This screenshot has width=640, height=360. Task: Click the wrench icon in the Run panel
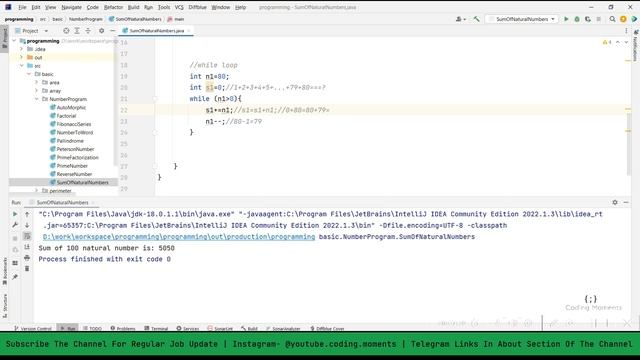tap(15, 225)
